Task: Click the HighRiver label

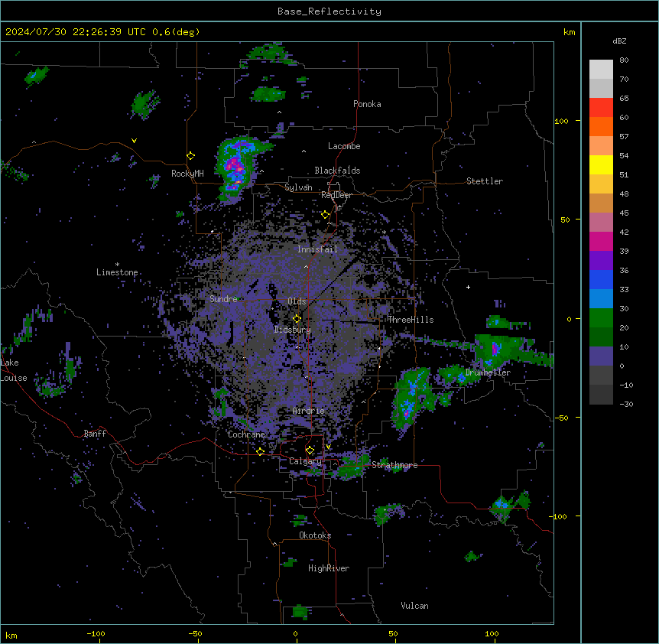Action: [329, 568]
